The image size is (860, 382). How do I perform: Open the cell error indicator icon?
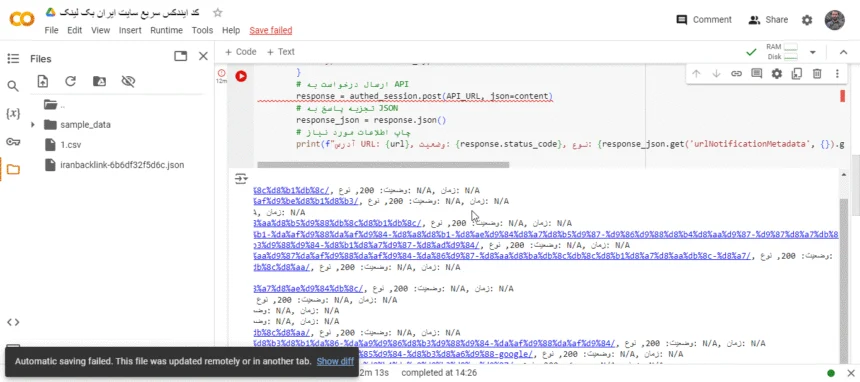tap(221, 72)
